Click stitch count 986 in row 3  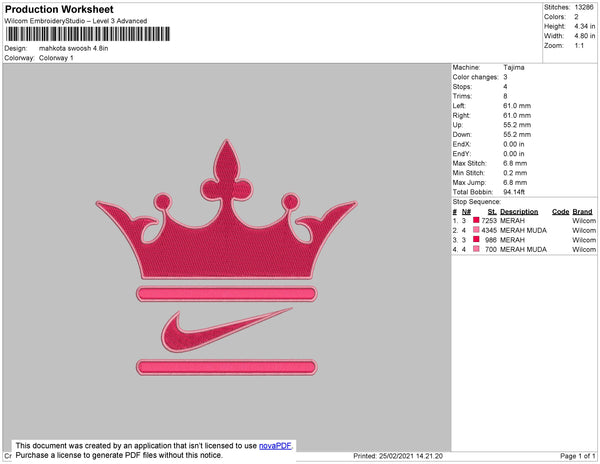[491, 240]
